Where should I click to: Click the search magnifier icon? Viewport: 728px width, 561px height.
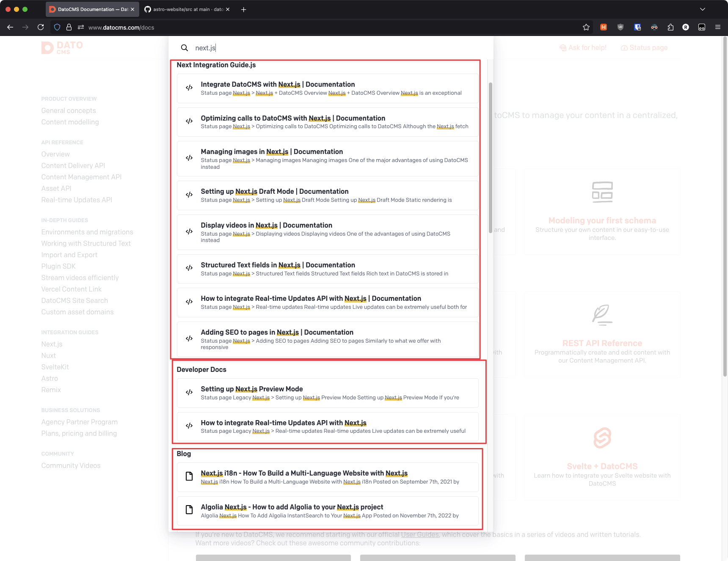185,48
